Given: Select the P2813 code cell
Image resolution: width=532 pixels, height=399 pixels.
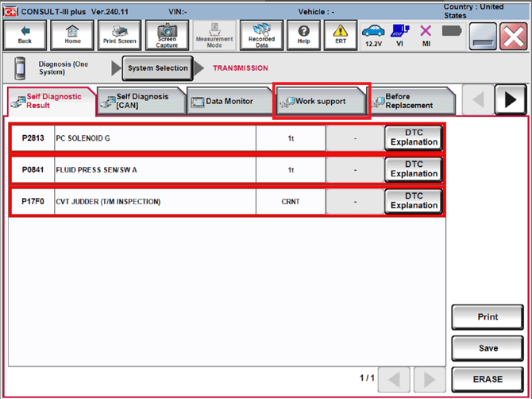Looking at the screenshot, I should tap(33, 138).
